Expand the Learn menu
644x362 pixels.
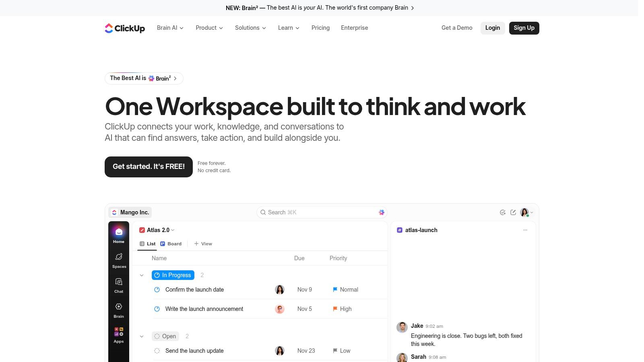[289, 28]
